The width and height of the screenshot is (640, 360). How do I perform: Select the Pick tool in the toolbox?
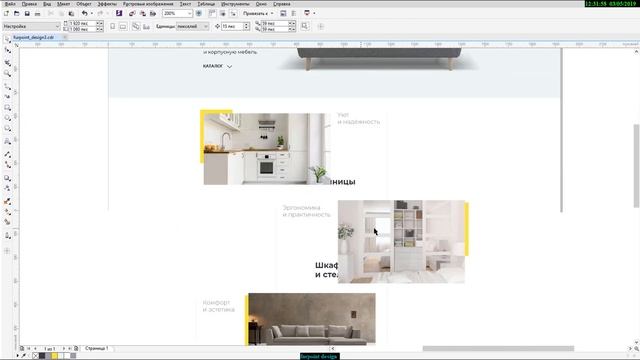click(7, 40)
